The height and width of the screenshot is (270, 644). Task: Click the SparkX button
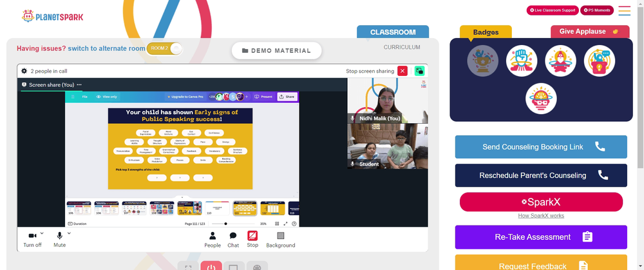click(541, 202)
